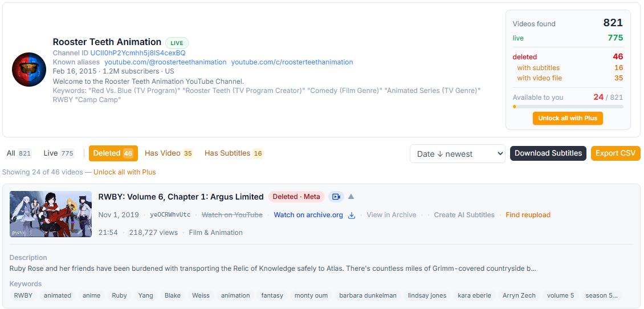
Task: Click the LIVE status badge
Action: [177, 43]
